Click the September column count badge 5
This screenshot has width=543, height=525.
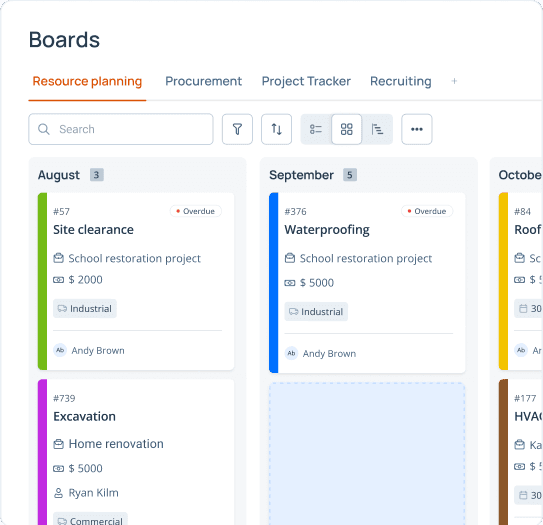pos(350,175)
